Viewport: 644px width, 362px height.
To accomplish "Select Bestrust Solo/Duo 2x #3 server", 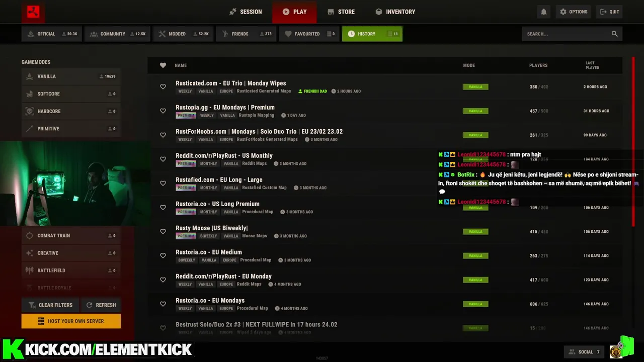I will coord(257,325).
